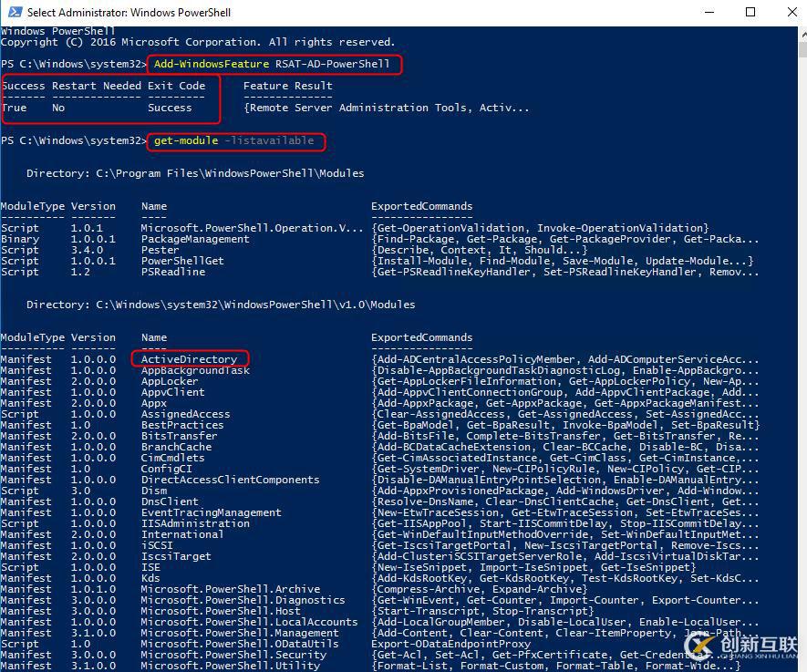Select the iSCSI module name
807x672 pixels.
[157, 545]
